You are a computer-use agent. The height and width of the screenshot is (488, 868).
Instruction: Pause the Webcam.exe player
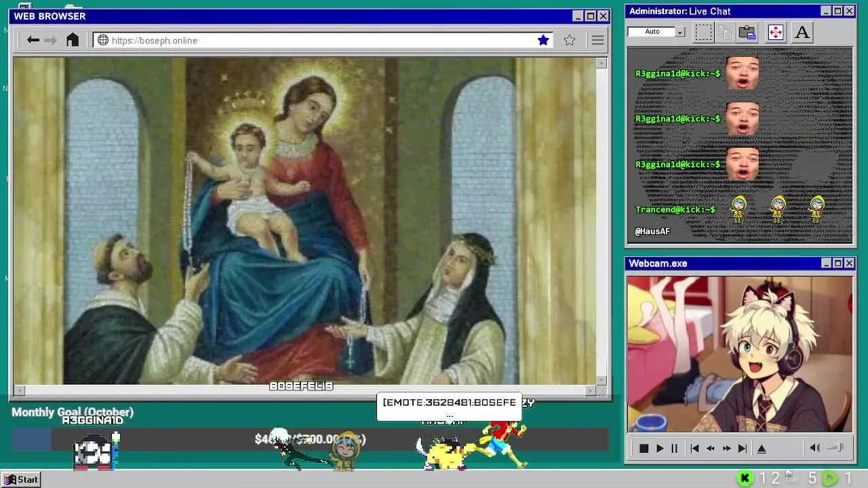click(x=674, y=448)
